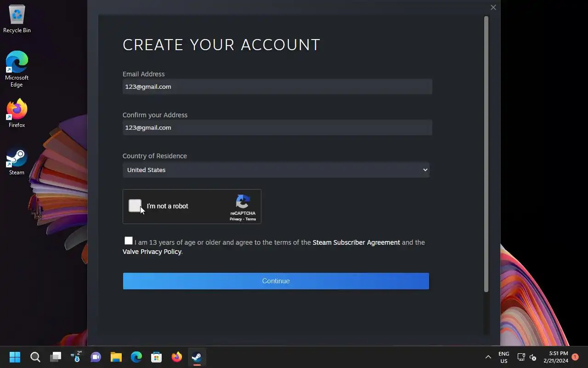Expand the Country of Residence dropdown
Screen dimensions: 588x368
point(276,170)
